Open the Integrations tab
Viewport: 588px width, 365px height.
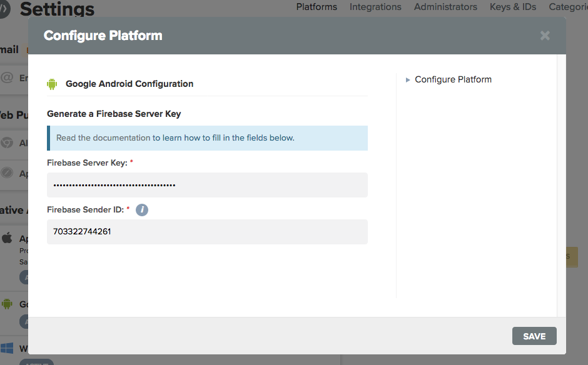pyautogui.click(x=375, y=7)
